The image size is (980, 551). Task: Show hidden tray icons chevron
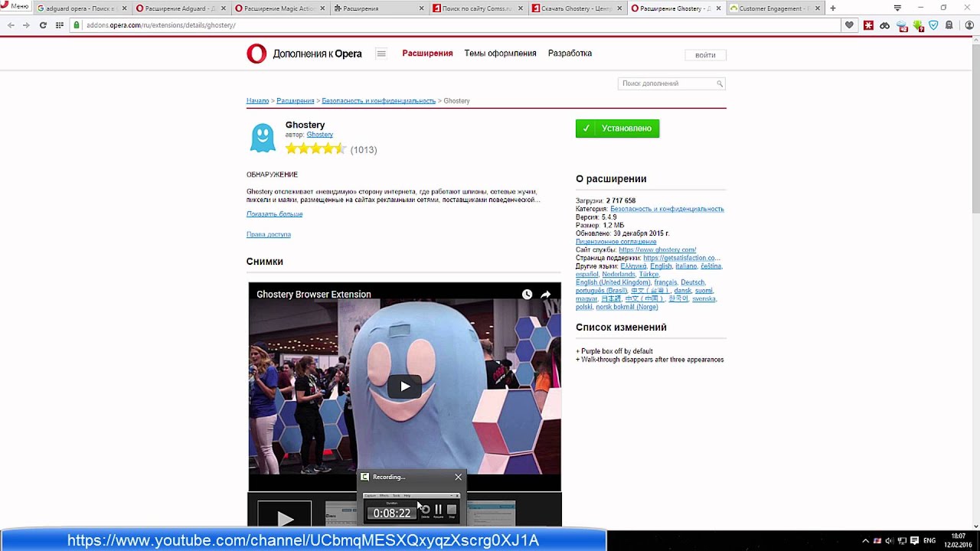point(865,540)
